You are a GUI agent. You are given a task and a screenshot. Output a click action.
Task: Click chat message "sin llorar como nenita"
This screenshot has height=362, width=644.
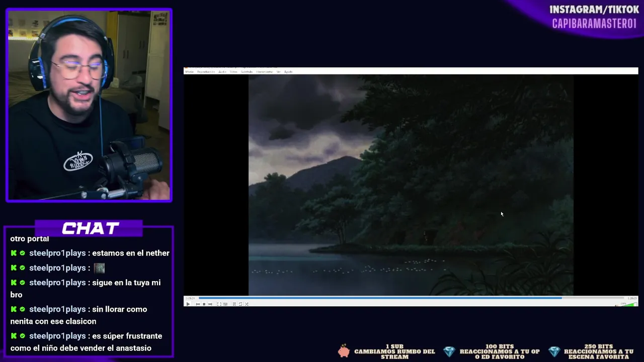(x=78, y=315)
